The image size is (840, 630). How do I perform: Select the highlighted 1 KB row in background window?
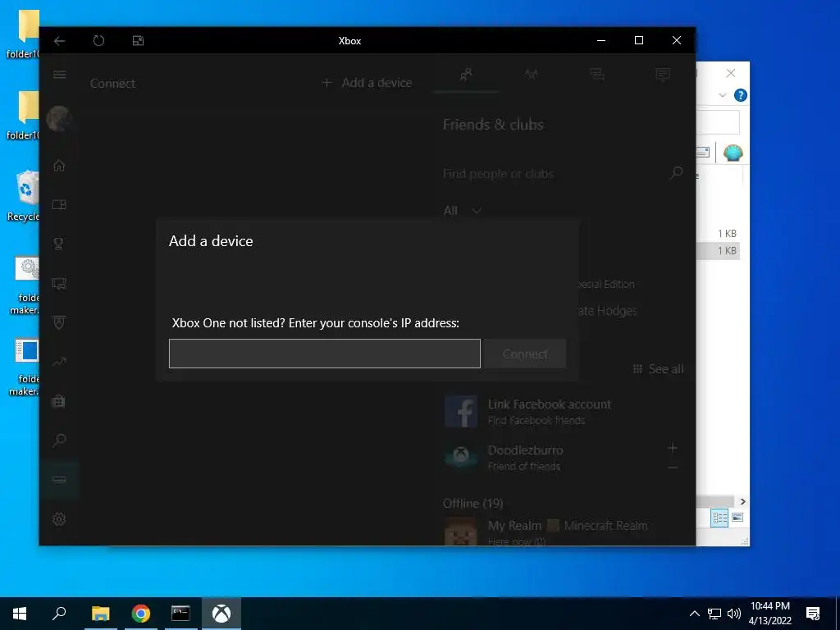718,251
